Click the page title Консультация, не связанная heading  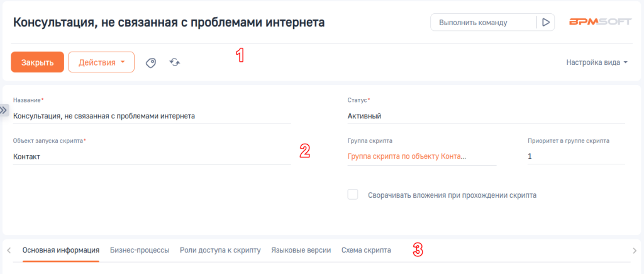[x=169, y=22]
